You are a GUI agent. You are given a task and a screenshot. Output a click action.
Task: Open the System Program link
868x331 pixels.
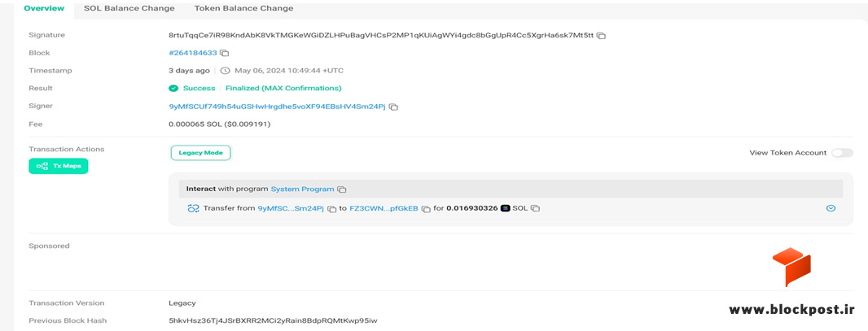(302, 189)
